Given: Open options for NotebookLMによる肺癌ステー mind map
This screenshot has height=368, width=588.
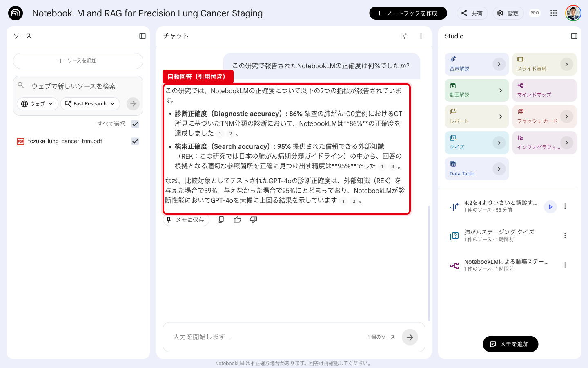Looking at the screenshot, I should (x=565, y=265).
